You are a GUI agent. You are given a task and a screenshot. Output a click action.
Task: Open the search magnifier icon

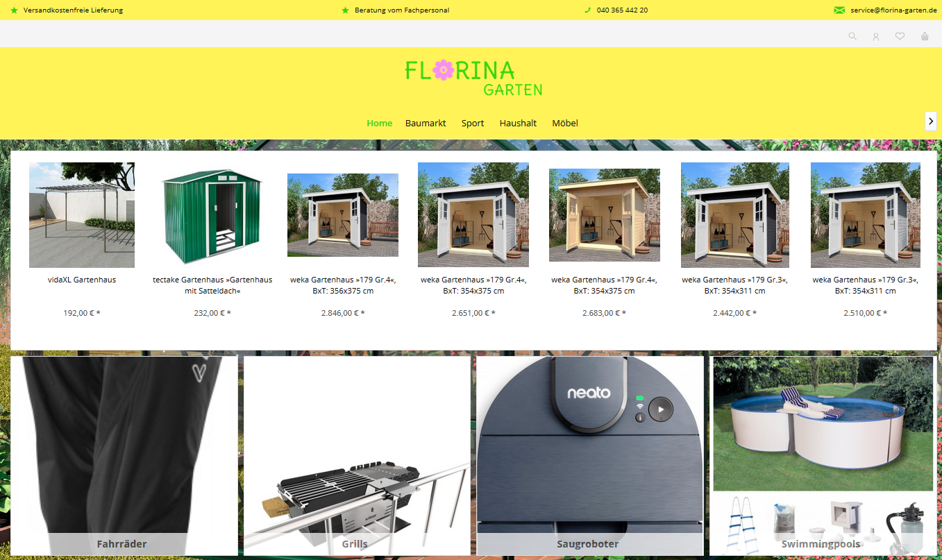[852, 37]
